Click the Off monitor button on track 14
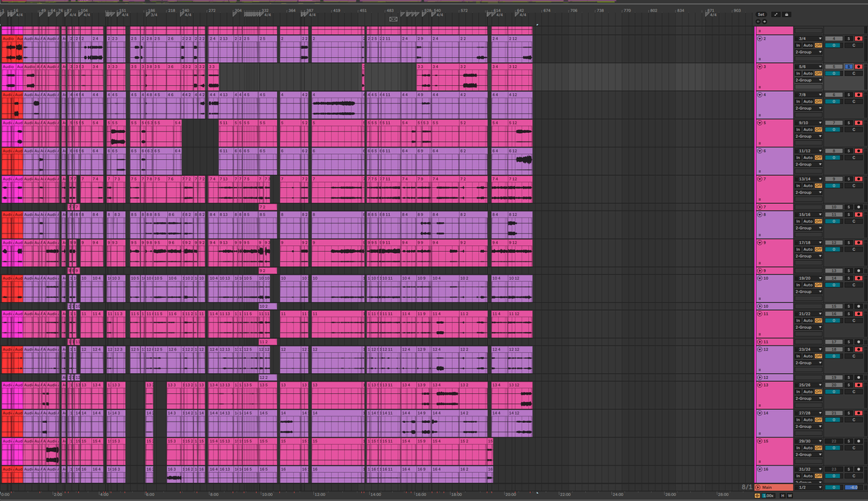 pyautogui.click(x=819, y=419)
